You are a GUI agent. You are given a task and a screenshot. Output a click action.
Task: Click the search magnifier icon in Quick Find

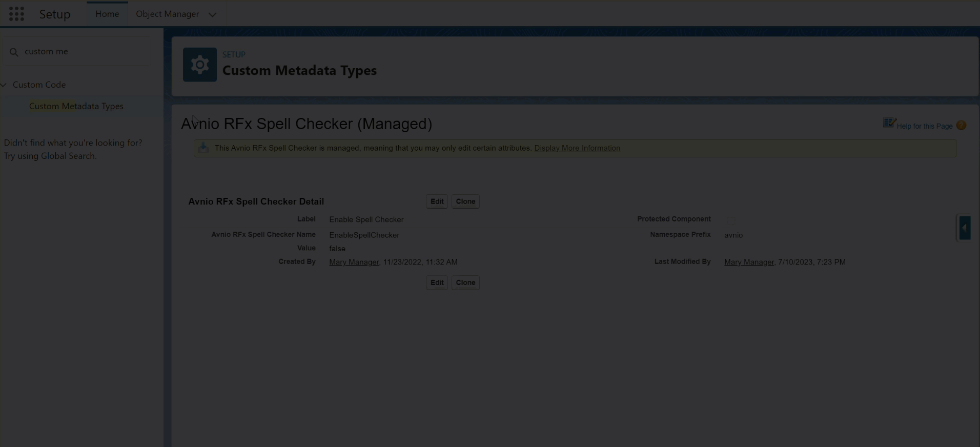point(14,52)
